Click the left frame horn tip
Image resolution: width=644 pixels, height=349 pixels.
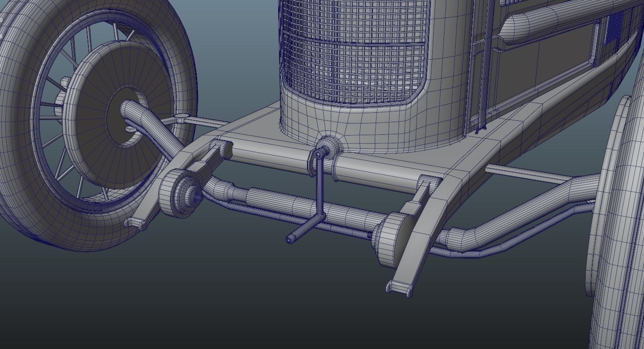[136, 223]
